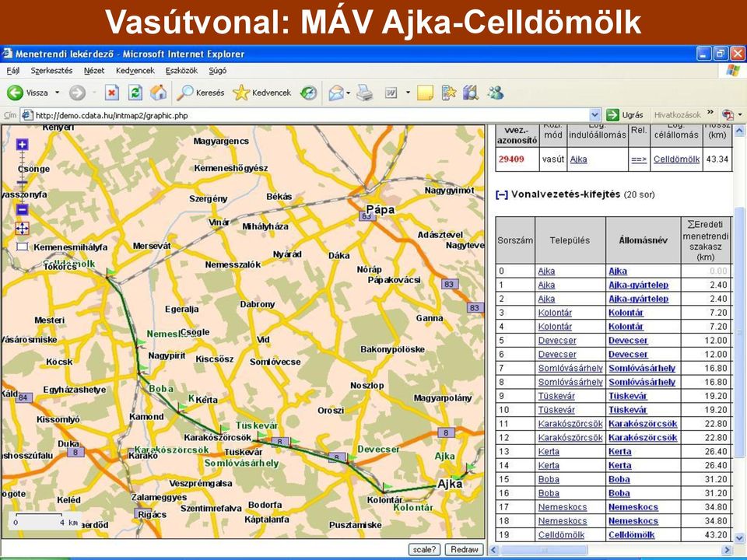Click the ==> direction link
This screenshot has height=560, width=747.
639,159
